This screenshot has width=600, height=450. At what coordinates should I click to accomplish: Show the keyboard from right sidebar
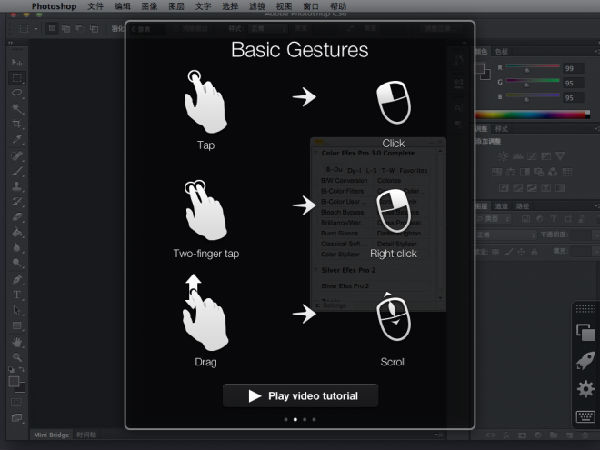click(x=586, y=417)
